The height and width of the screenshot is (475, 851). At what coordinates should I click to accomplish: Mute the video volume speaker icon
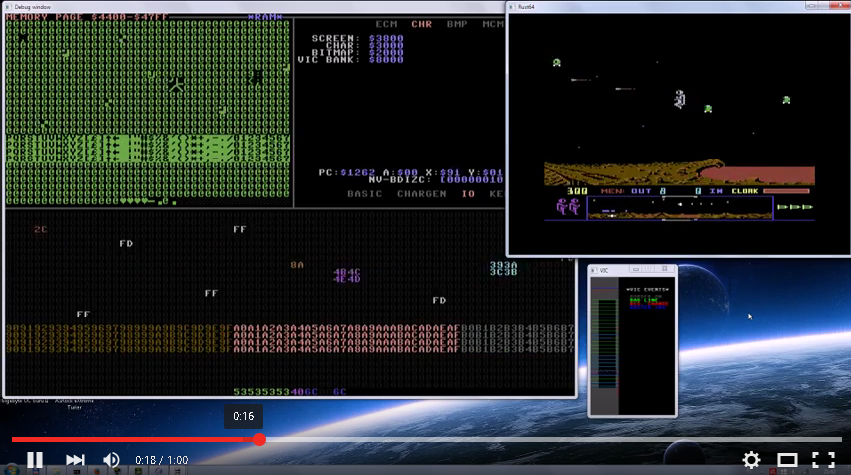tap(111, 460)
